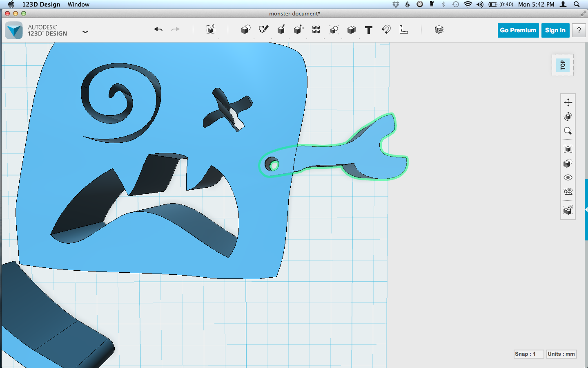Open help with question mark button
This screenshot has width=588, height=368.
pos(579,30)
